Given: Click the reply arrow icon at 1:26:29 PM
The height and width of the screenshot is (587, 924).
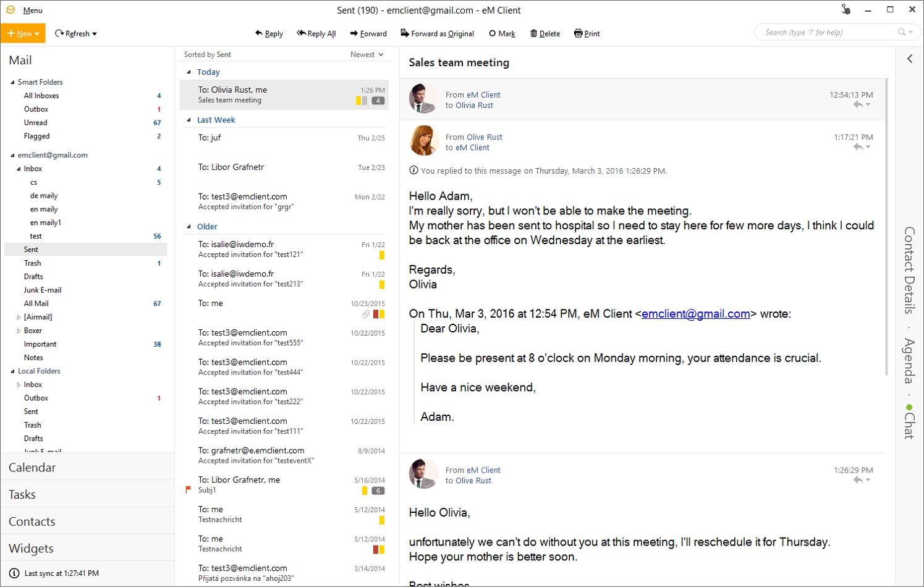Looking at the screenshot, I should (858, 480).
